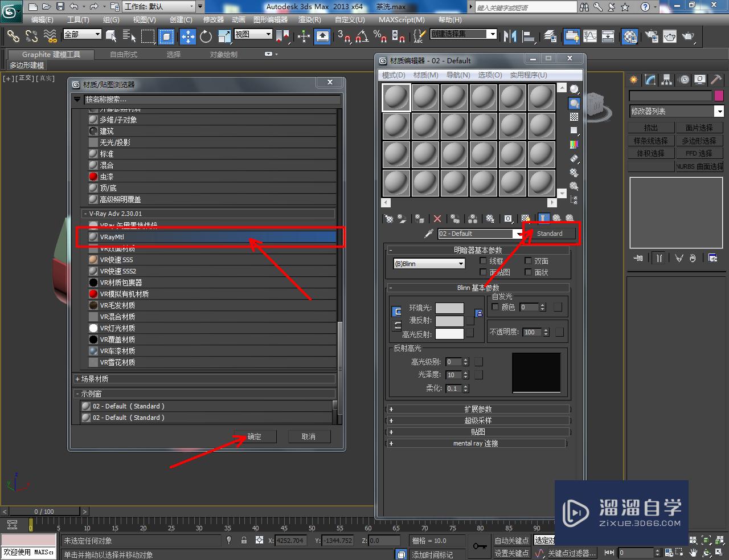Click Delete material X icon in Material Editor
This screenshot has height=560, width=729.
point(437,219)
